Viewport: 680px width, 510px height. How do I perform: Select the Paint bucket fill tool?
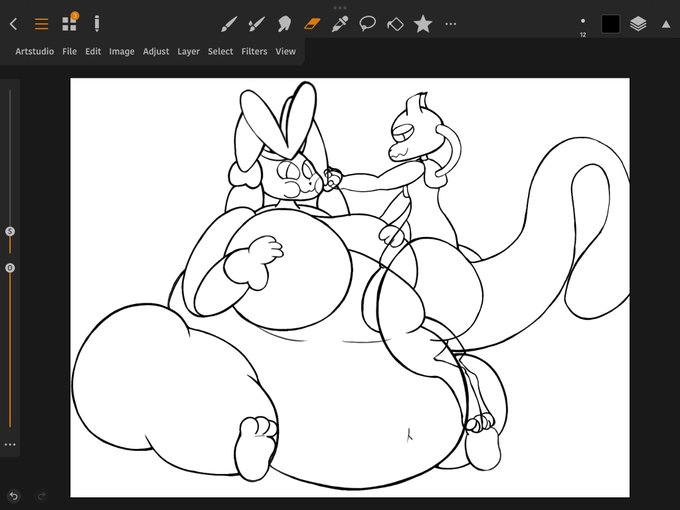(x=395, y=24)
